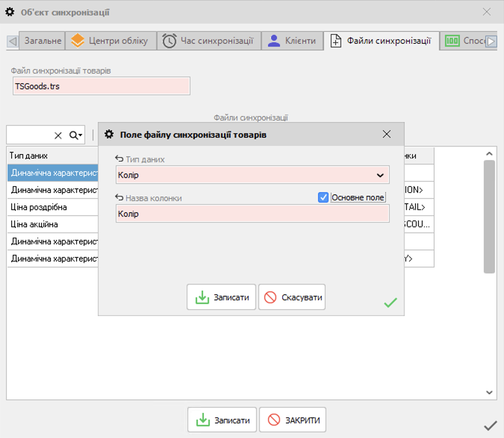Close the Поле файлу синхронізації товарів dialog
The height and width of the screenshot is (438, 504).
pyautogui.click(x=386, y=134)
